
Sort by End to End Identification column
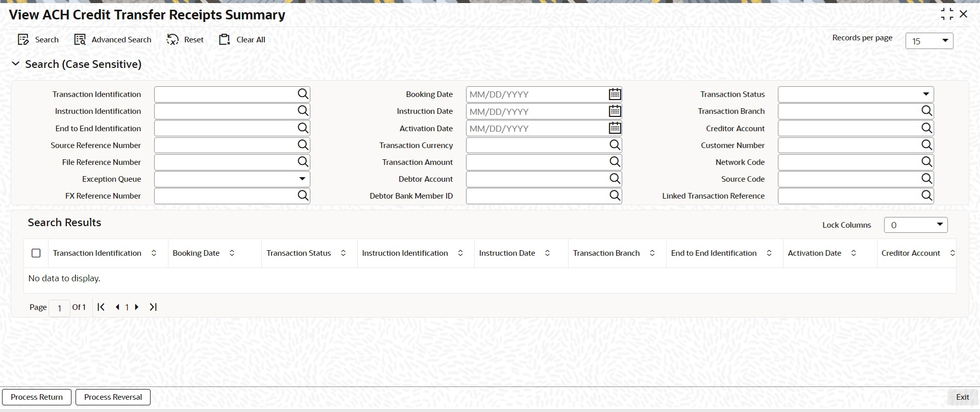[769, 253]
